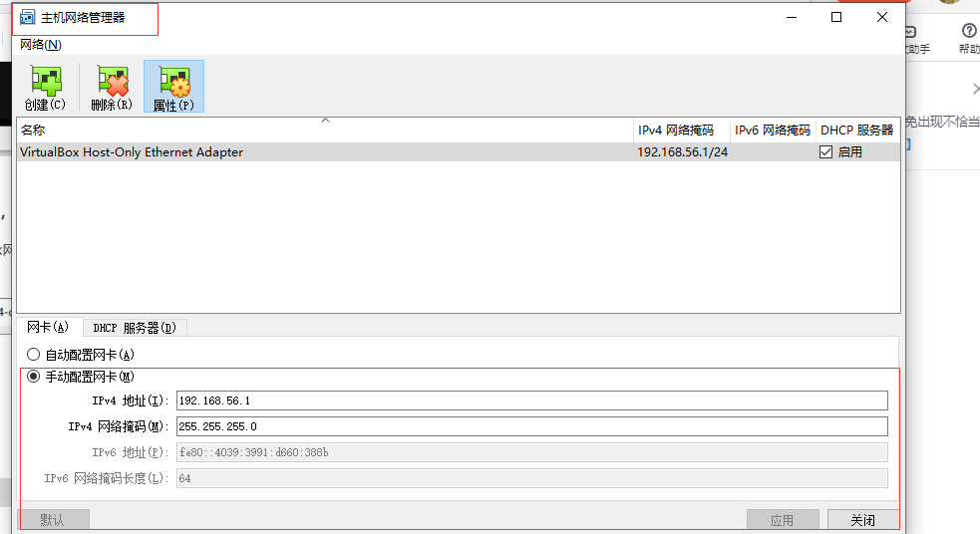Click the IPv4 网络掩码 column header
The height and width of the screenshot is (534, 980).
point(682,130)
